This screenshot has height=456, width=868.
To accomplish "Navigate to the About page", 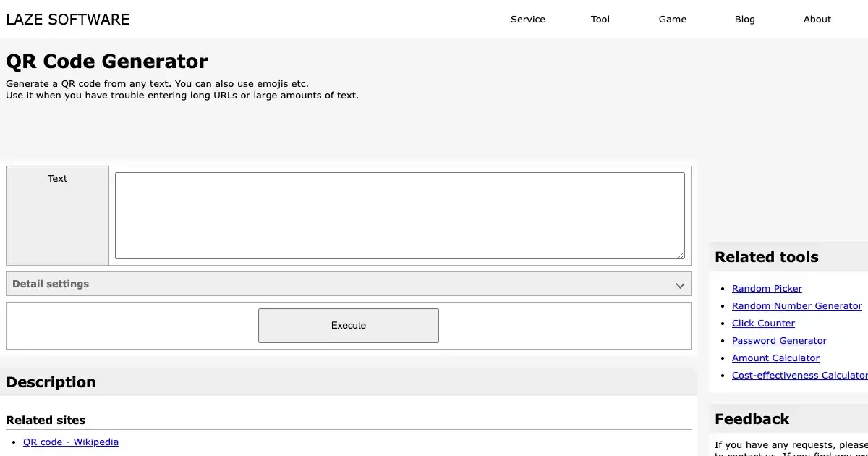I will 817,20.
